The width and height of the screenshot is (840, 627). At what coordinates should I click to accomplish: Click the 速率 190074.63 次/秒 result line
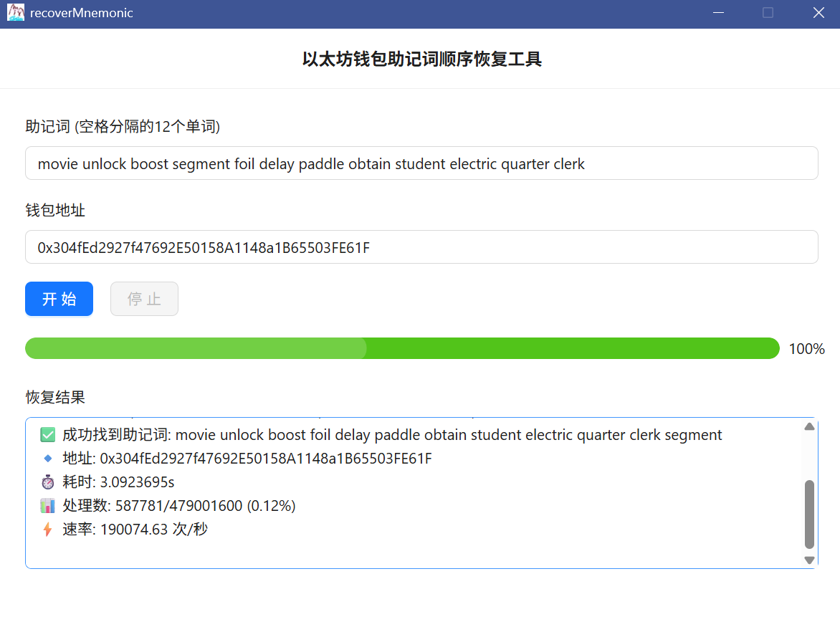tap(135, 530)
